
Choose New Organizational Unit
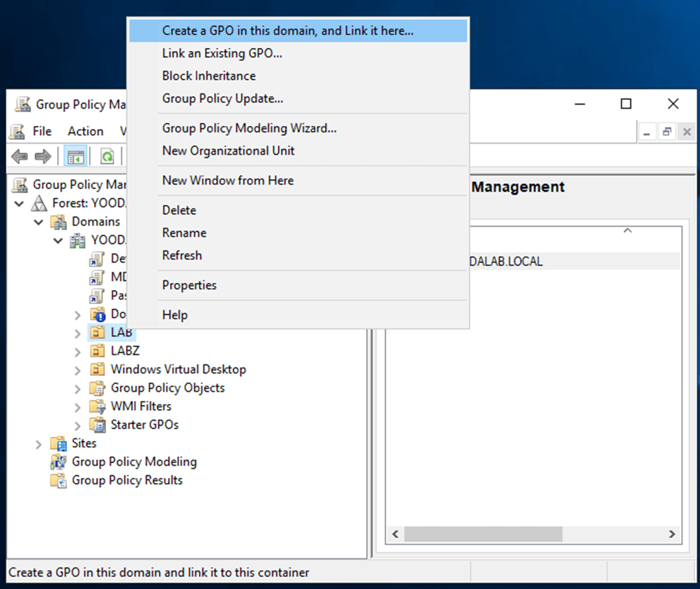[298, 151]
